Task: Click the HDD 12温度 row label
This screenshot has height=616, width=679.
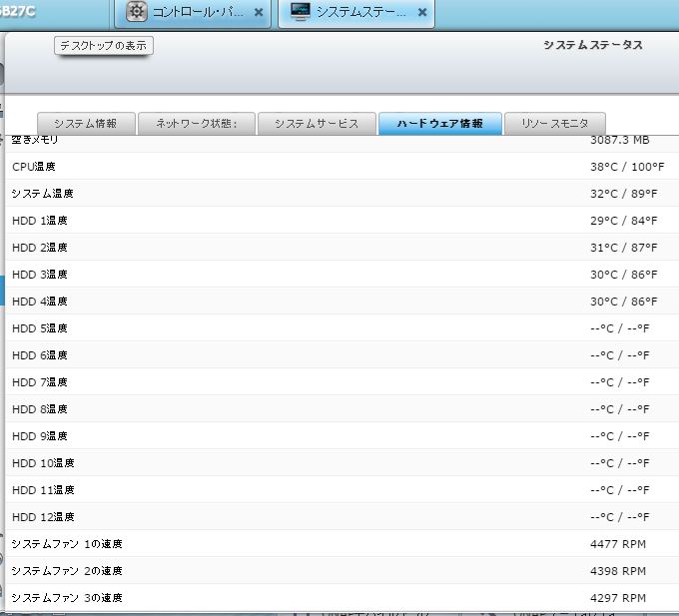Action: coord(43,517)
